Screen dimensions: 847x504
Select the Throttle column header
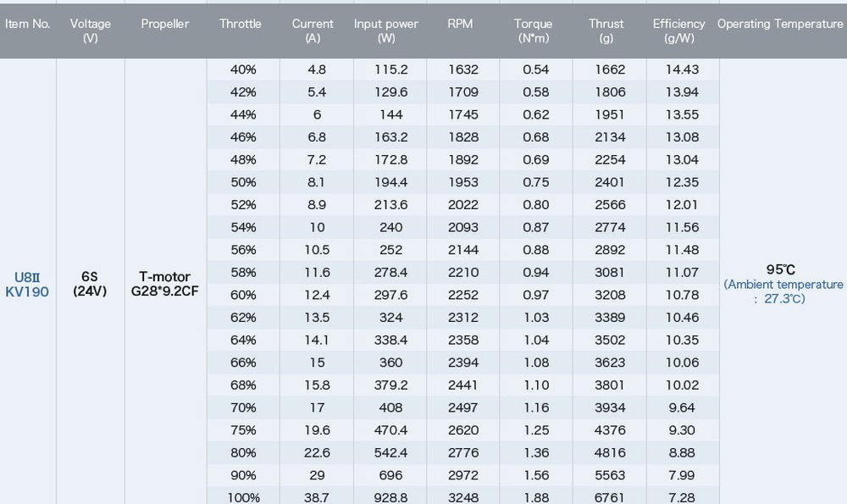click(x=241, y=24)
